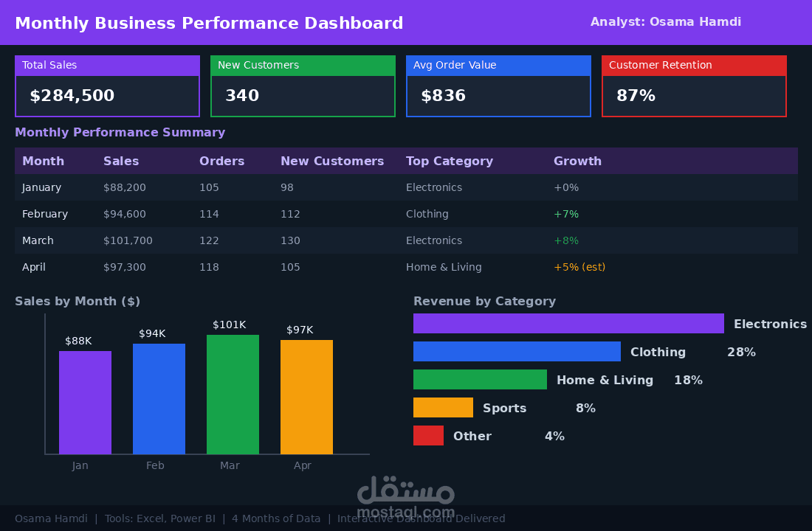Click the +5% (est) growth value

(579, 267)
